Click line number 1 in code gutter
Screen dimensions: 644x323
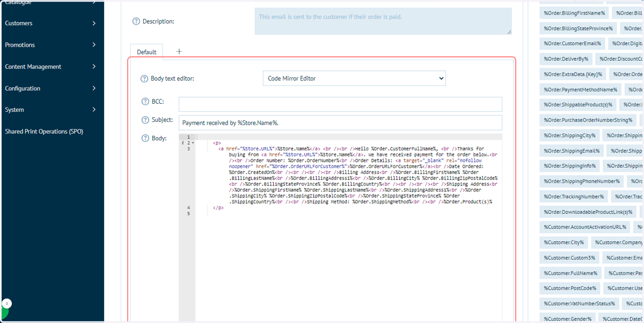[x=188, y=137]
